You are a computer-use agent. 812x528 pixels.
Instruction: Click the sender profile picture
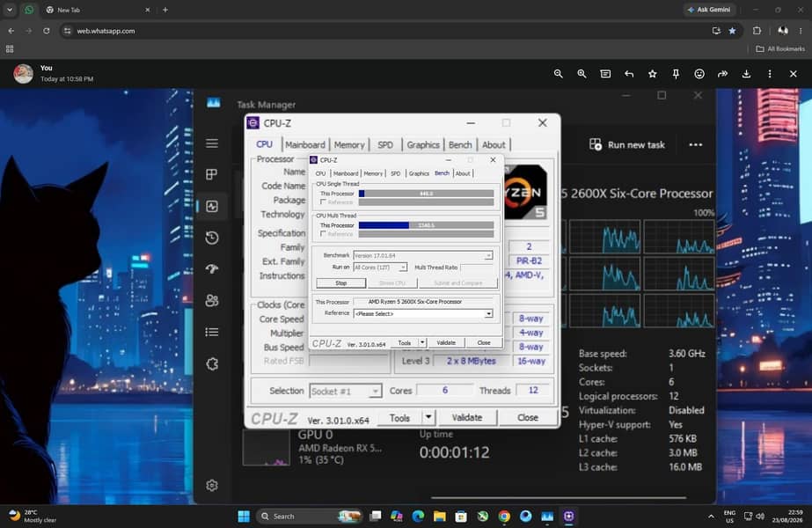(23, 74)
